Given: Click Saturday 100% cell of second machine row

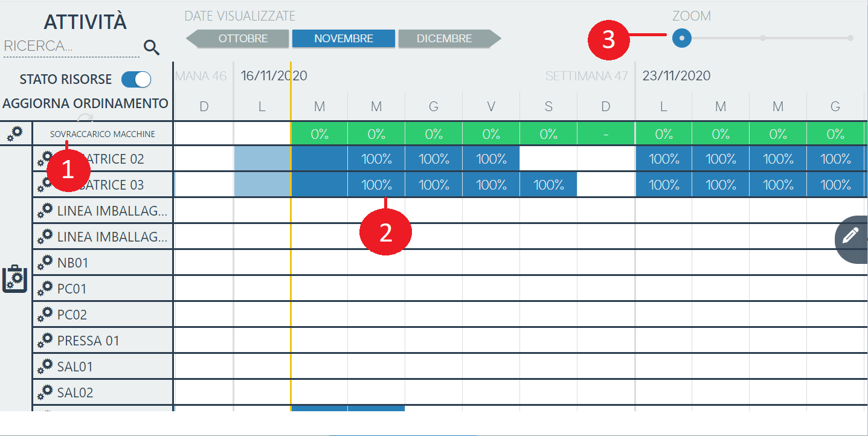Looking at the screenshot, I should 548,185.
